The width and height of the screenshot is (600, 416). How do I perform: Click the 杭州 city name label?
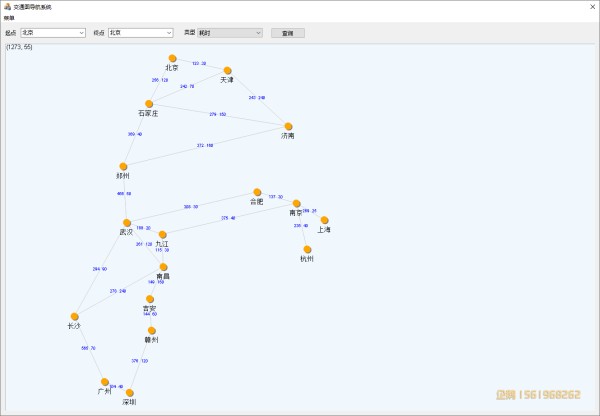click(x=307, y=259)
